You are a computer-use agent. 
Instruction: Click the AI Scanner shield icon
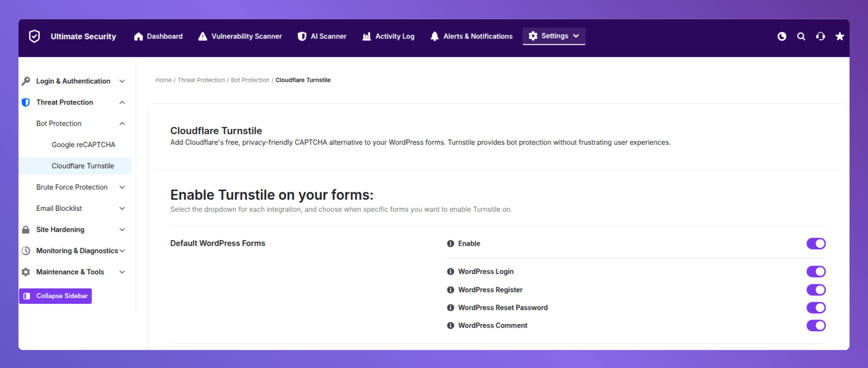pyautogui.click(x=301, y=36)
